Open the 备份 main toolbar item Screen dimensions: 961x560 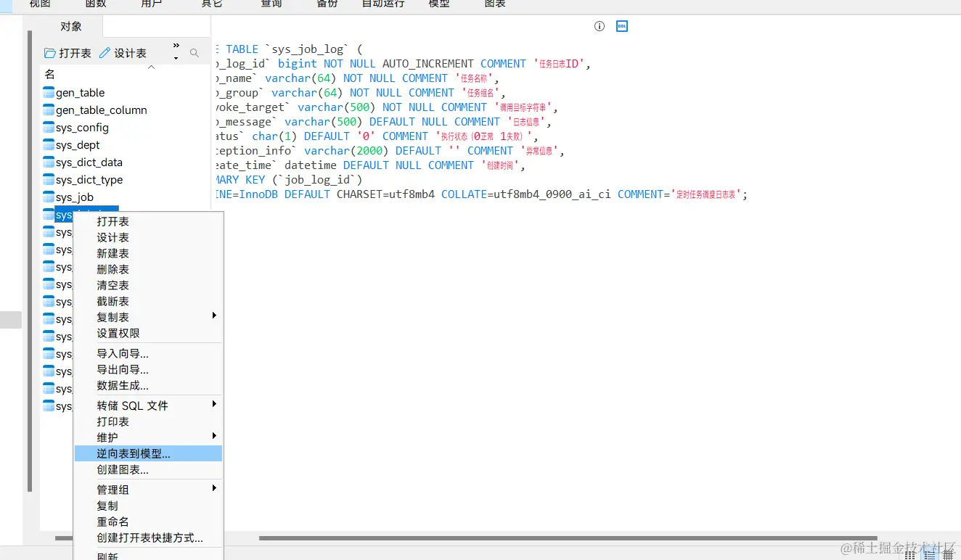327,4
